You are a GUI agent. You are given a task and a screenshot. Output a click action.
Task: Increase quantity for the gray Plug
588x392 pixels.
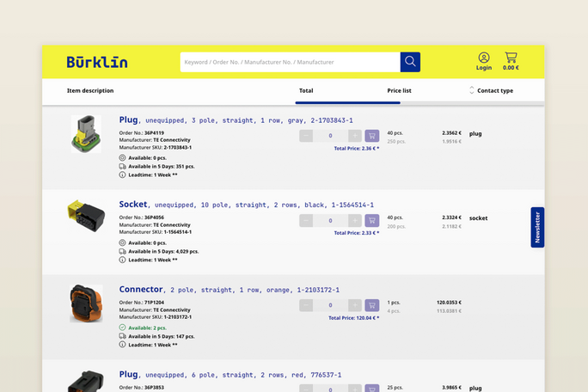(x=355, y=136)
